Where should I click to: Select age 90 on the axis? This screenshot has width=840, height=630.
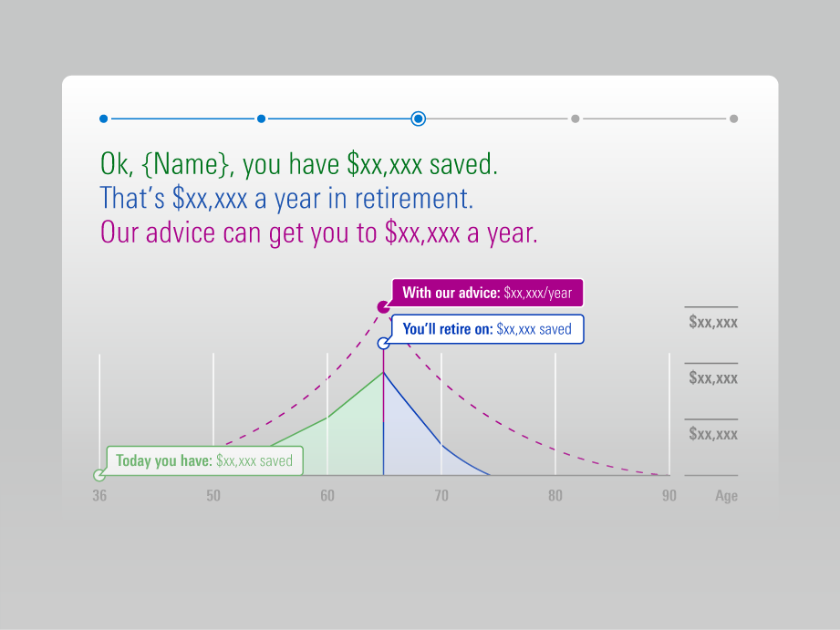[669, 496]
